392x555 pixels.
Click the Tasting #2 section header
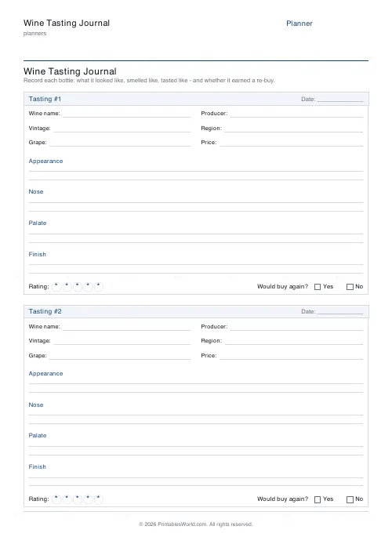[196, 311]
